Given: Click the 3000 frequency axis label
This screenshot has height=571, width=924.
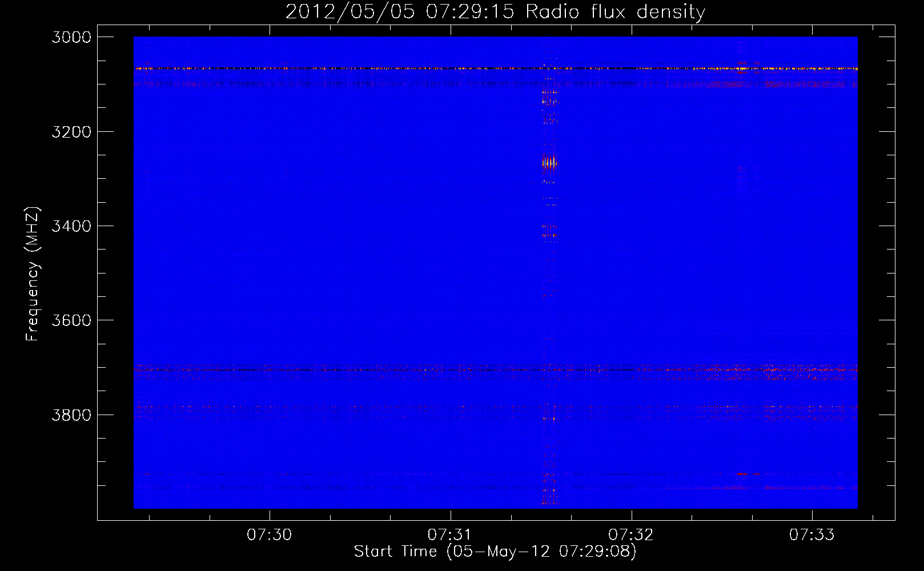Looking at the screenshot, I should (x=71, y=37).
